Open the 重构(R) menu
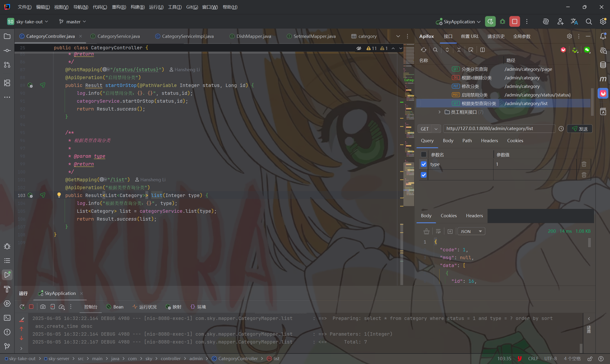 (119, 7)
